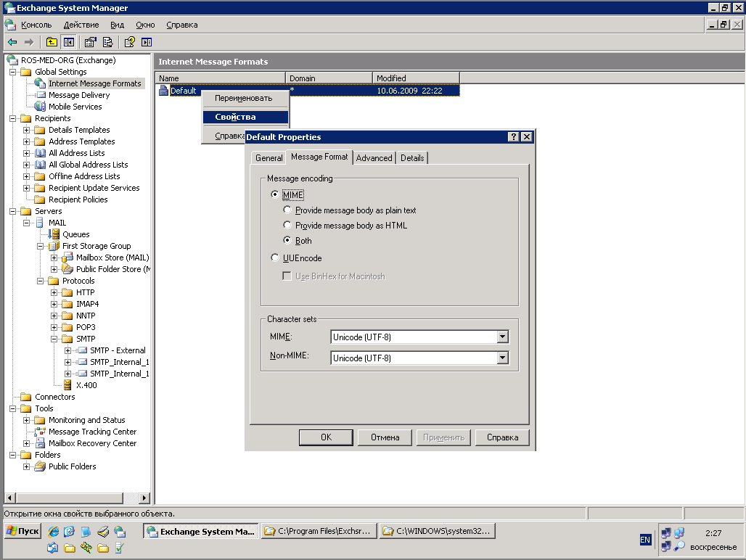
Task: Select the UUEncode radio button
Action: [274, 258]
